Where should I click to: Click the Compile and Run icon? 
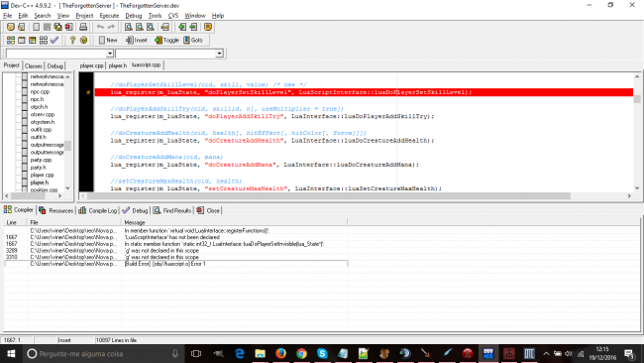click(x=33, y=41)
